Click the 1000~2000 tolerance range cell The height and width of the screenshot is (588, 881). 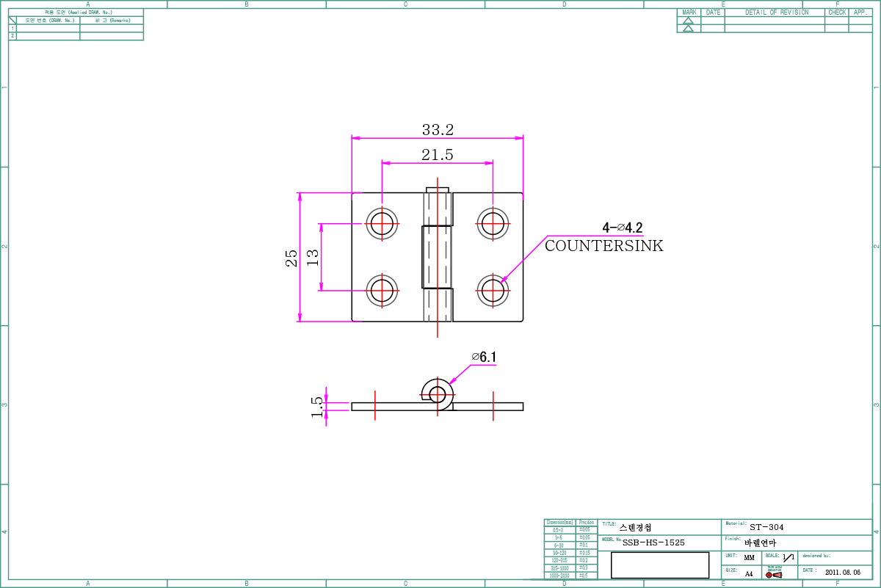tap(559, 576)
